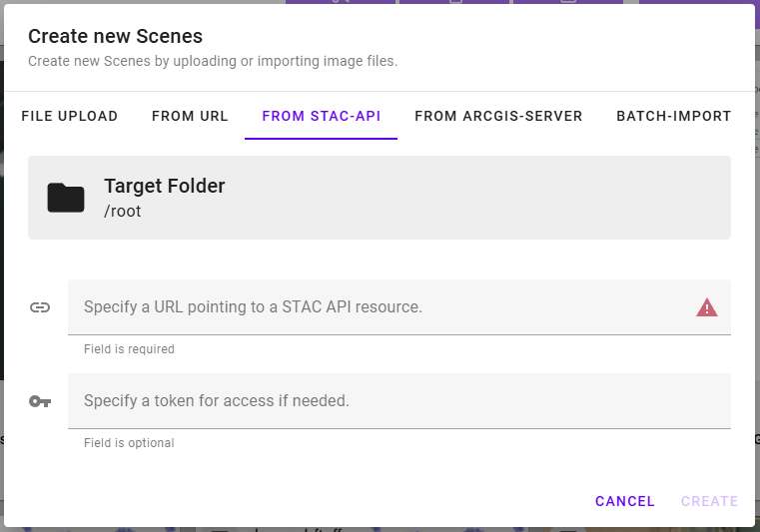
Task: Focus the access token input field
Action: click(x=399, y=401)
